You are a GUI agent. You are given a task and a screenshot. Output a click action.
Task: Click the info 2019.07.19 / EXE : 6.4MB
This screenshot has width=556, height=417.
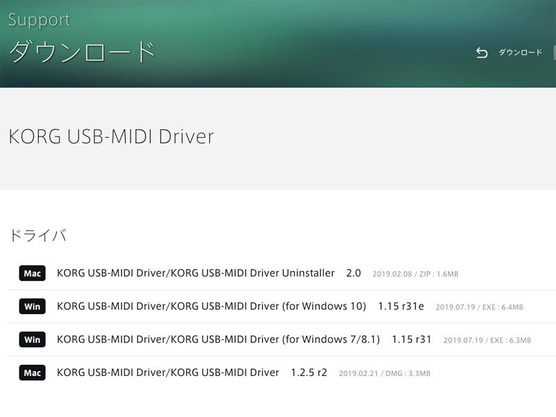pos(479,307)
